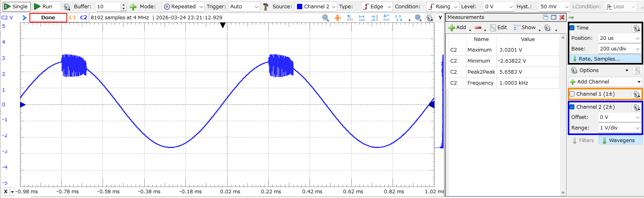Screen dimensions: 644x198
Task: Click the red remove measurement icon
Action: point(478,28)
